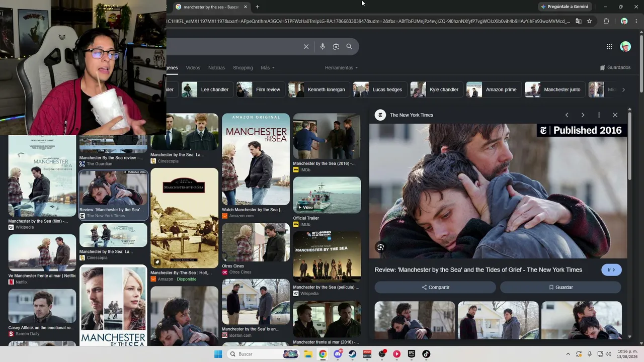644x362 pixels.
Task: Open the Translate this page icon
Action: point(579,21)
